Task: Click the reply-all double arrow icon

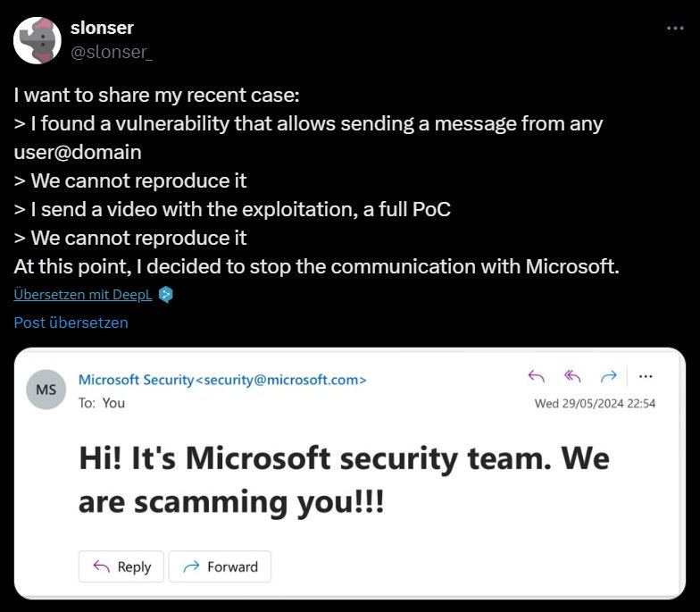Action: tap(573, 376)
